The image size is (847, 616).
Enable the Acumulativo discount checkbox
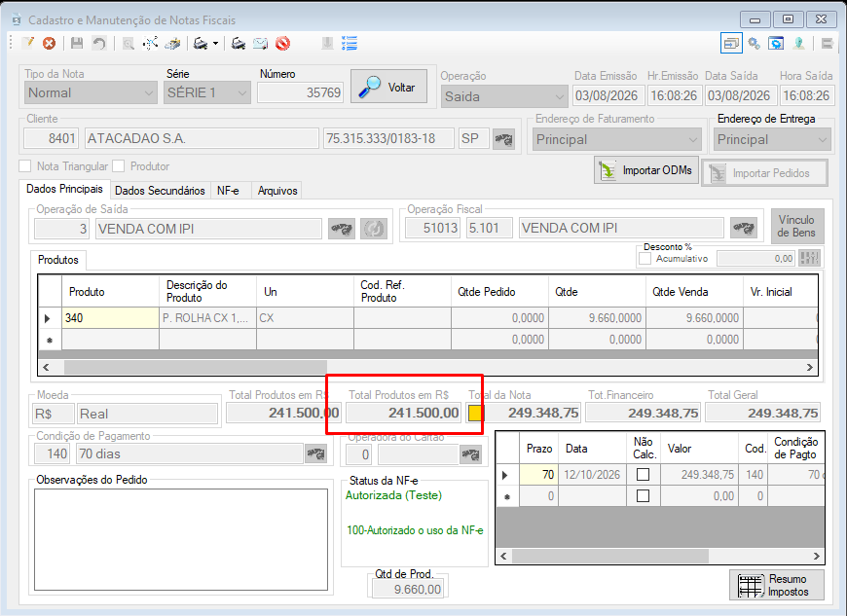tap(644, 259)
